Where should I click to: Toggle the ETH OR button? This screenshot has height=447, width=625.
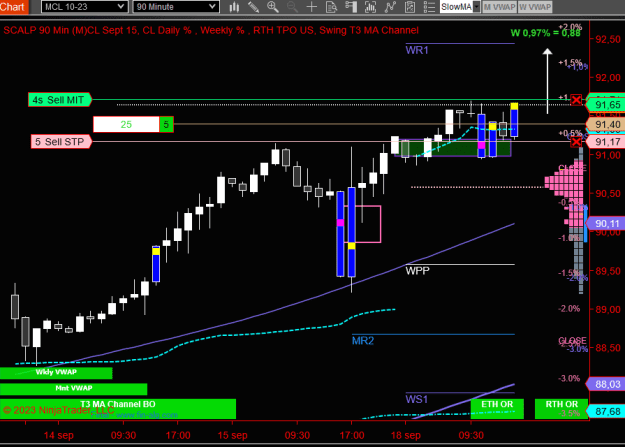pos(497,409)
